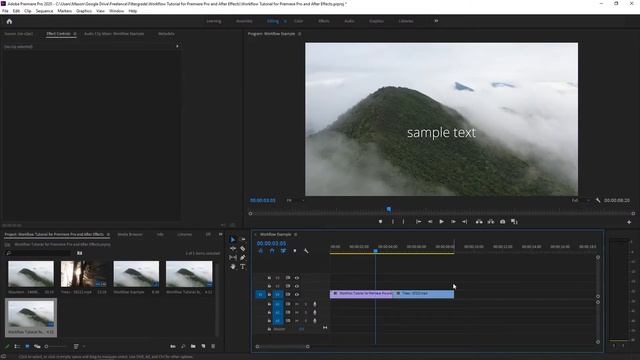The image size is (640, 360).
Task: Open the File menu
Action: (x=5, y=11)
